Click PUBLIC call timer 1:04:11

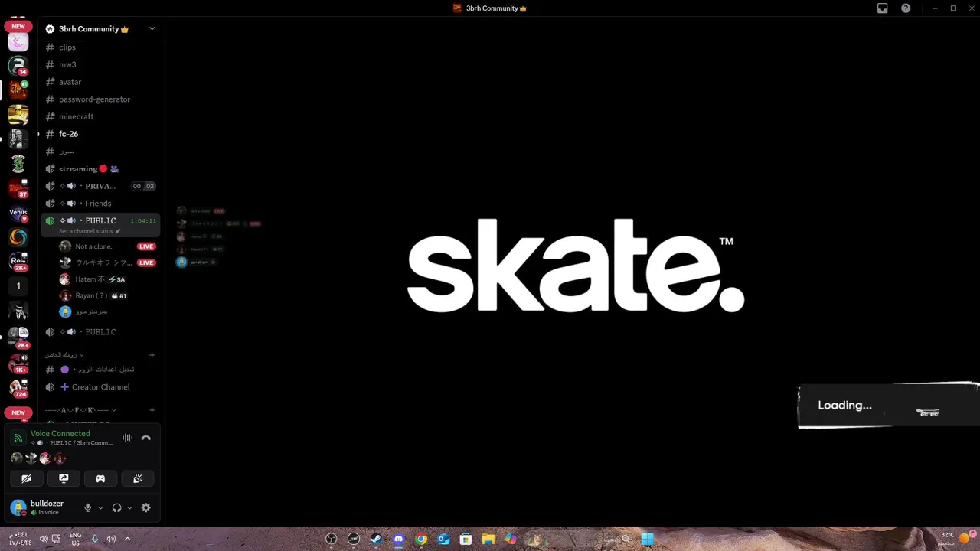coord(143,221)
